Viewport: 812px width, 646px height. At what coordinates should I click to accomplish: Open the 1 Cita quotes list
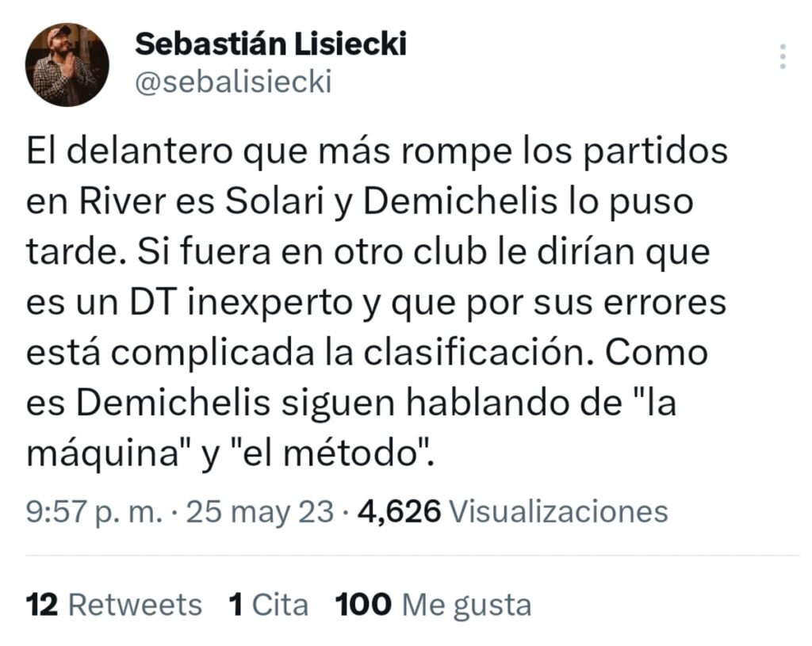(269, 605)
